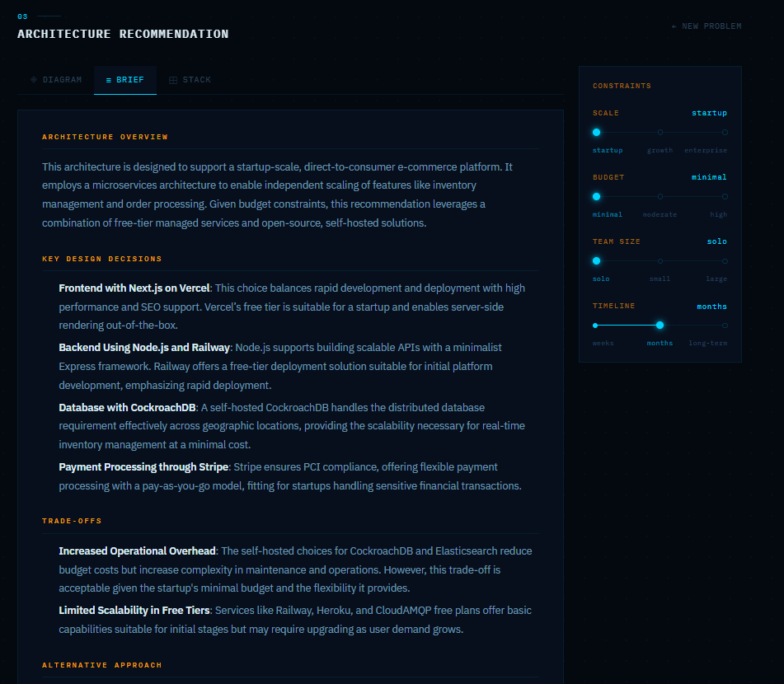Viewport: 784px width, 684px height.
Task: Click the BUDGET slider handle
Action: (x=596, y=196)
